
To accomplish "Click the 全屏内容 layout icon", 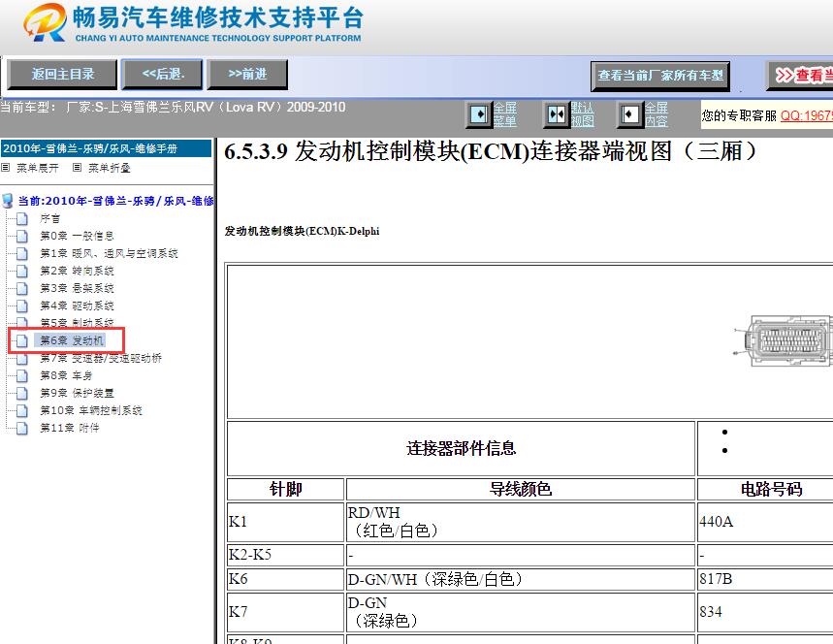I will click(x=630, y=114).
